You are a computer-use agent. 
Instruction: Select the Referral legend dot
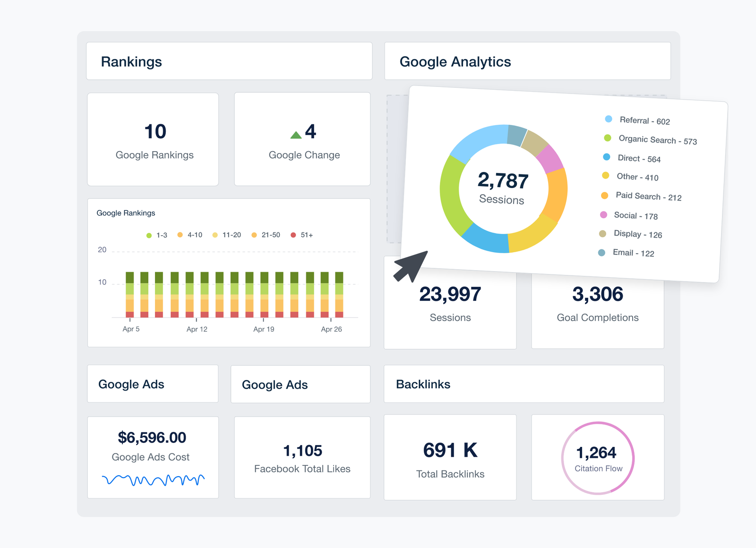[x=609, y=119]
